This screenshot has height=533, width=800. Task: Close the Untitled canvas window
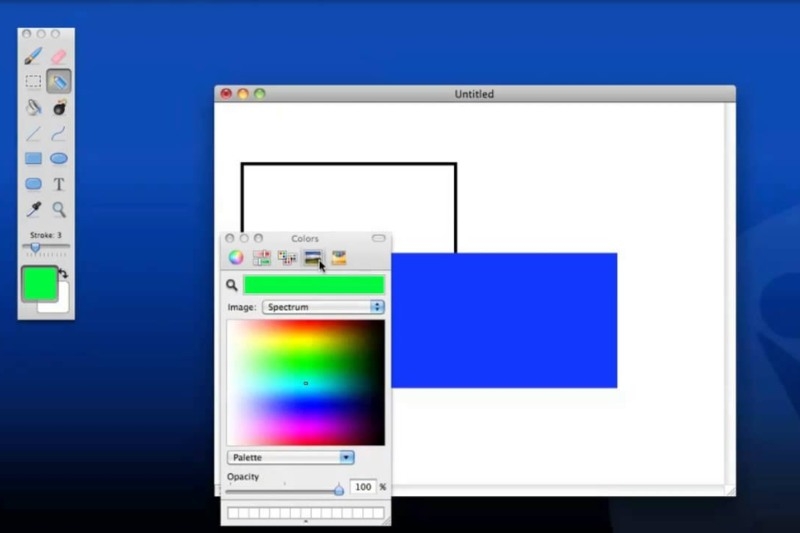coord(226,94)
